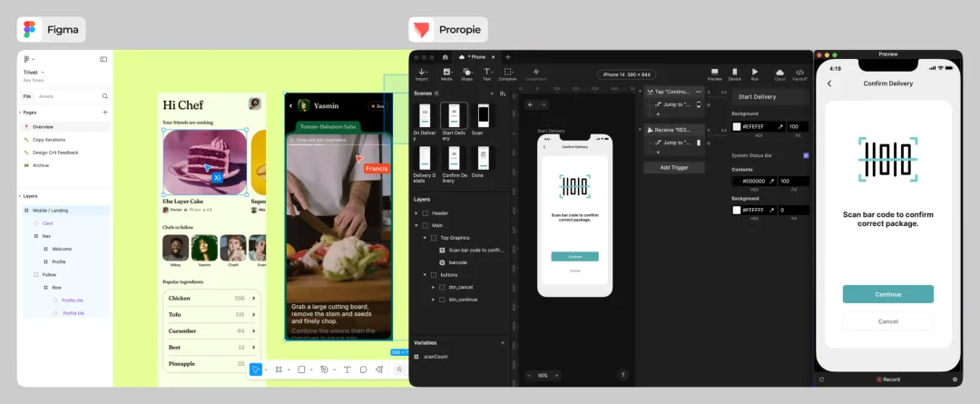
Task: Click the Add Trigger button
Action: [x=674, y=168]
